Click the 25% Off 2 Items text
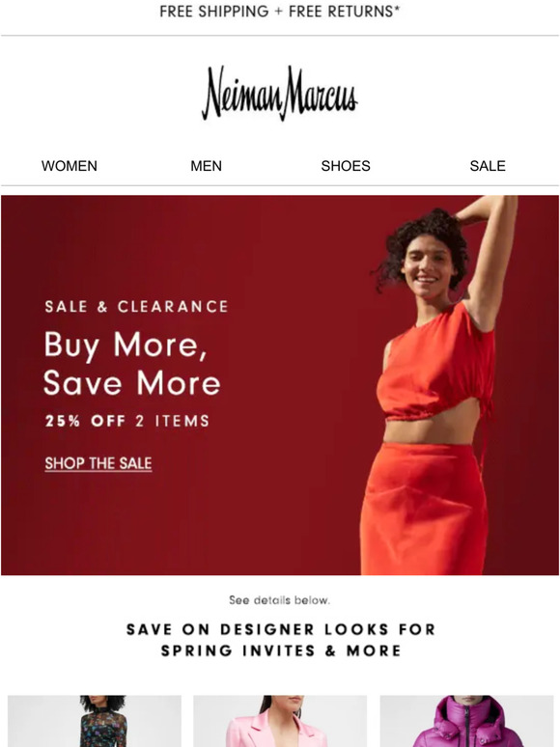 127,421
